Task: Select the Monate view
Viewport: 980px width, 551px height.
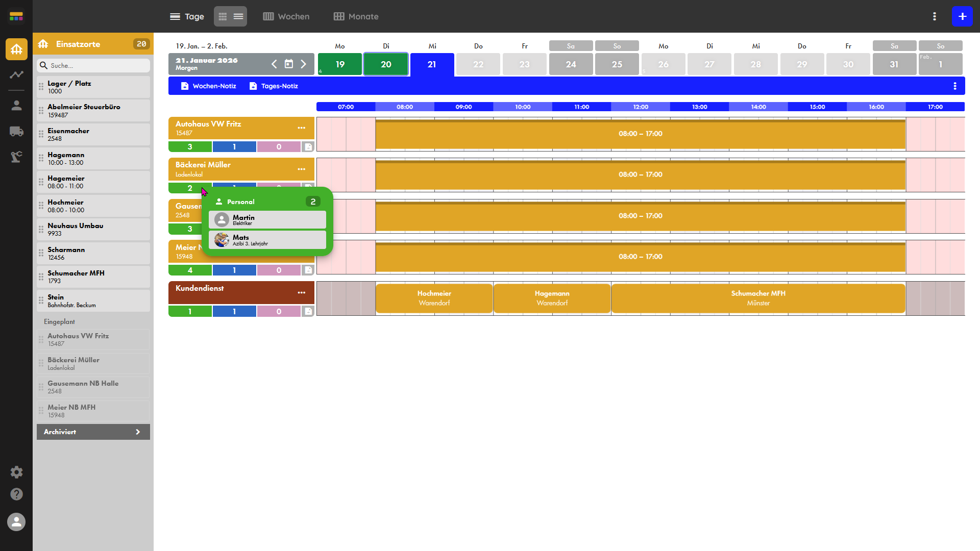Action: click(x=356, y=16)
